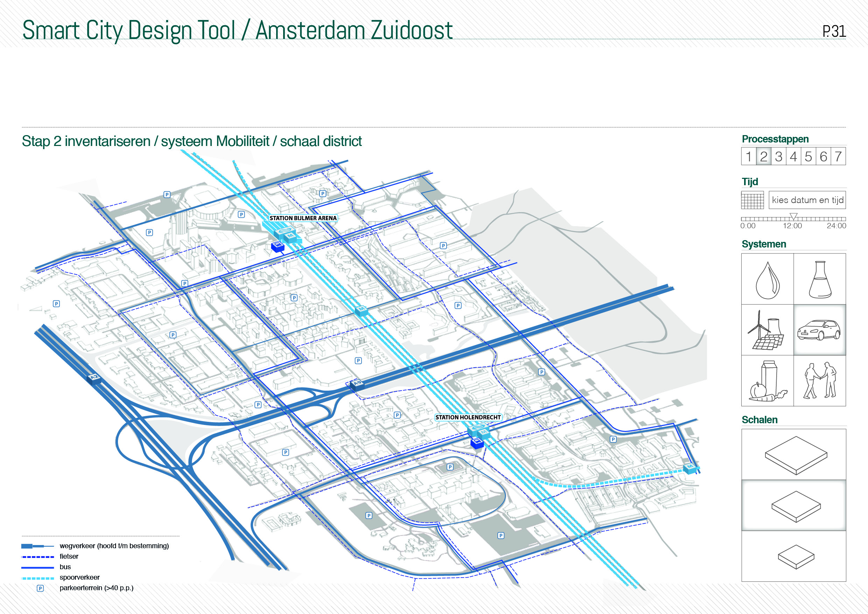The height and width of the screenshot is (614, 868).
Task: Click the page number P.31
Action: click(834, 31)
